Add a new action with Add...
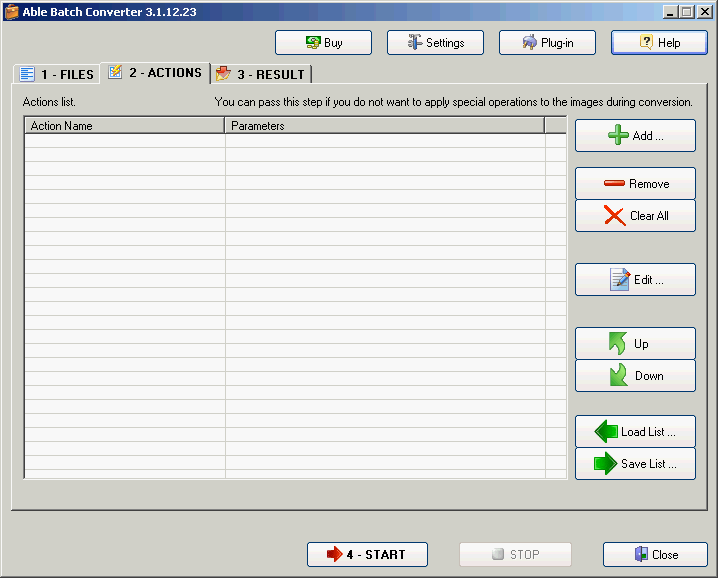 click(635, 136)
